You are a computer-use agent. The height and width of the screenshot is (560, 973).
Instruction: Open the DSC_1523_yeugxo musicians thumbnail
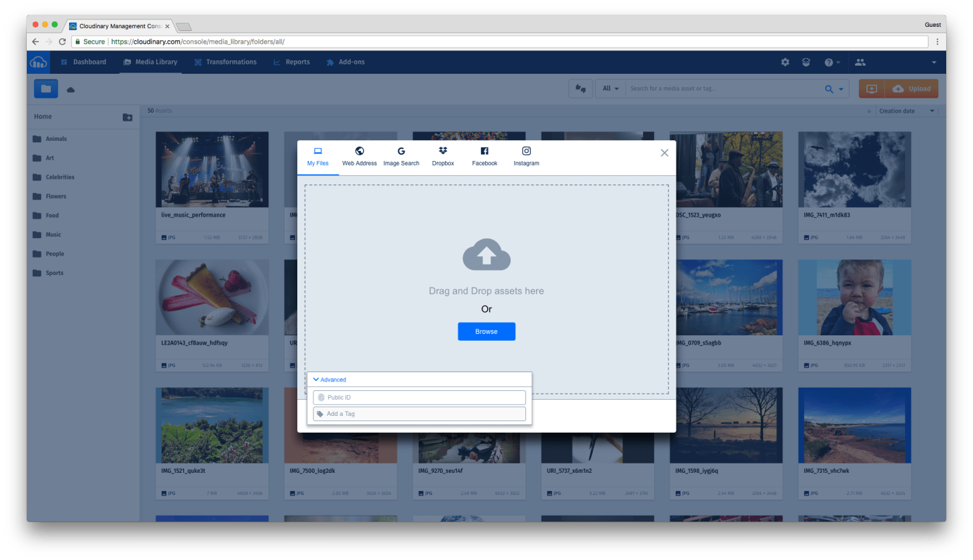[x=729, y=169]
